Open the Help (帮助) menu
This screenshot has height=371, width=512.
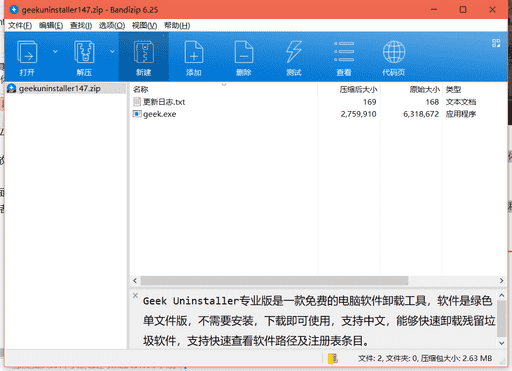[177, 25]
